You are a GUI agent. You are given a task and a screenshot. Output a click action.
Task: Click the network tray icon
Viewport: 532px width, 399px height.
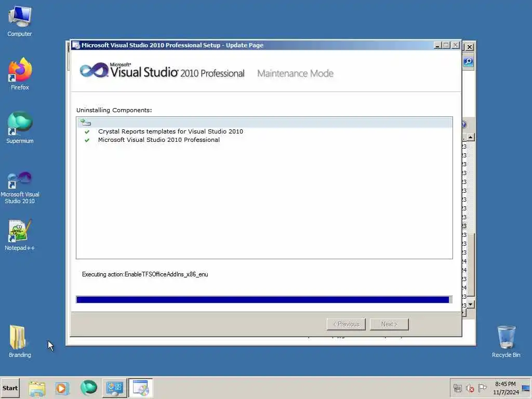pos(458,388)
